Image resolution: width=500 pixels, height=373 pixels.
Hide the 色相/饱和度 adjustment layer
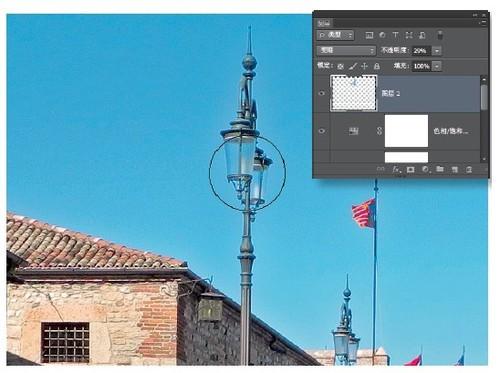point(322,131)
